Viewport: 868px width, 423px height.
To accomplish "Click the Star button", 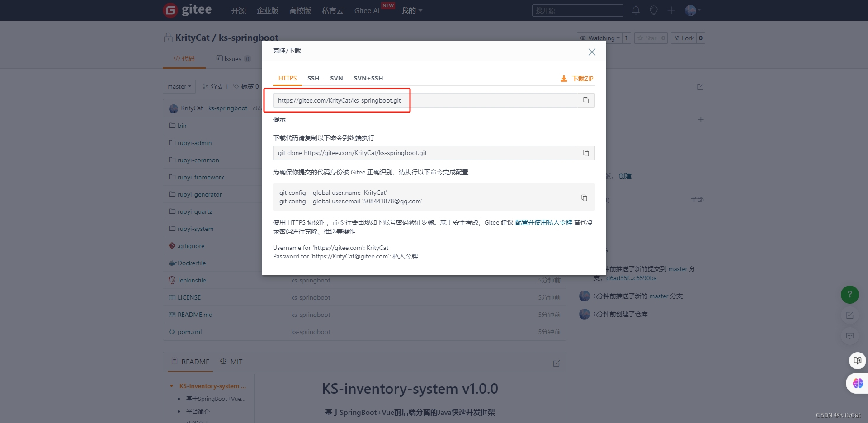I will [647, 38].
